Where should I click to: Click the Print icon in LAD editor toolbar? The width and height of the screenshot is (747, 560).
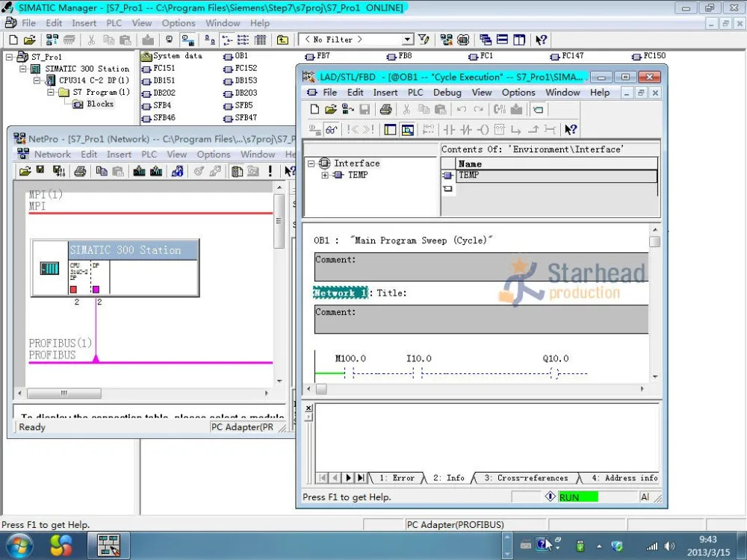point(386,110)
